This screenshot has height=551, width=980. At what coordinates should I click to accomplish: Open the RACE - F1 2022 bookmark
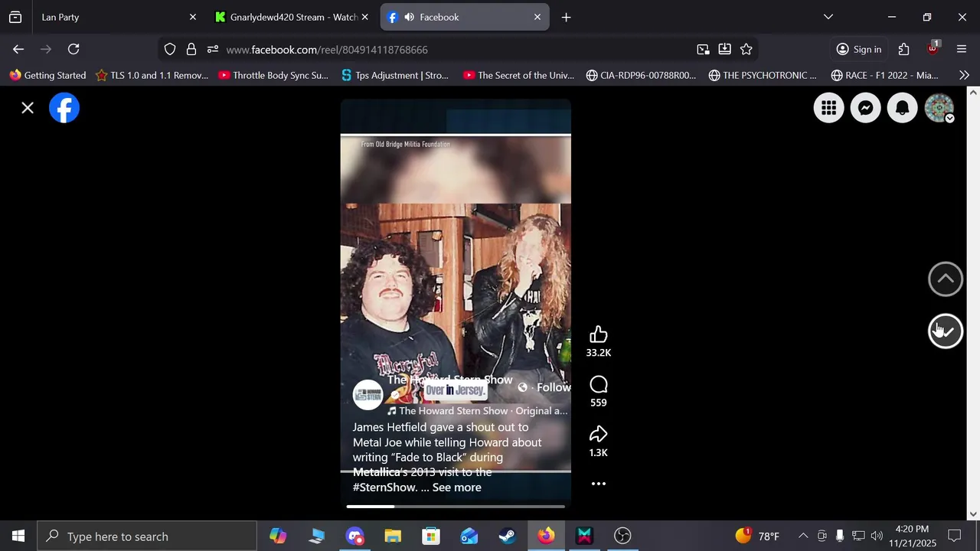[884, 75]
